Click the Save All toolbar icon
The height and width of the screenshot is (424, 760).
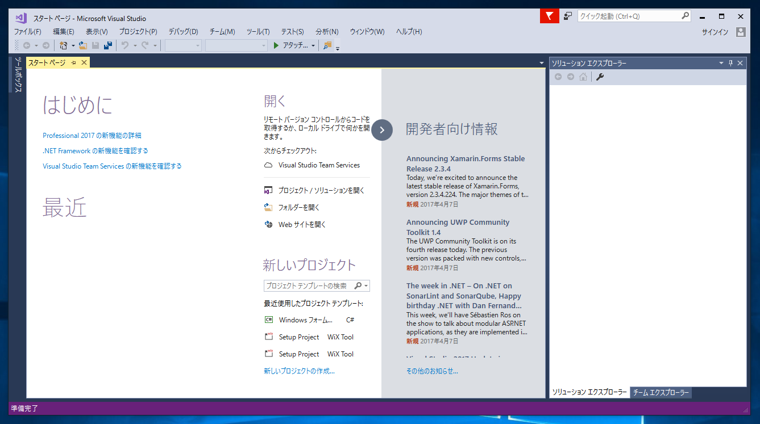(x=108, y=46)
